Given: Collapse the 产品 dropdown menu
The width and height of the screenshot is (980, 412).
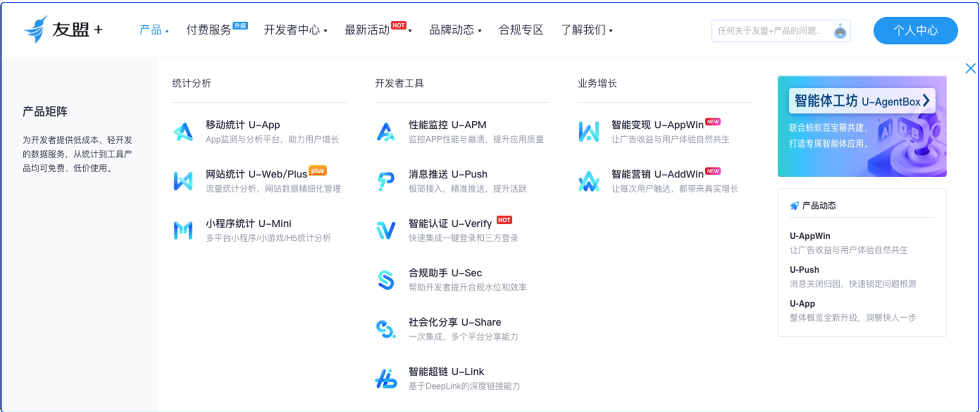Looking at the screenshot, I should 154,30.
